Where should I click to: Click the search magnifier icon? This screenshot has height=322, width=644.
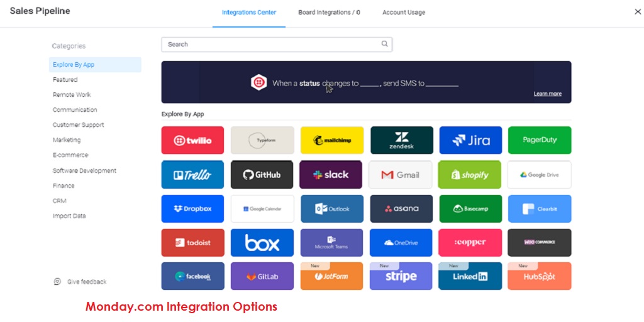[x=384, y=44]
